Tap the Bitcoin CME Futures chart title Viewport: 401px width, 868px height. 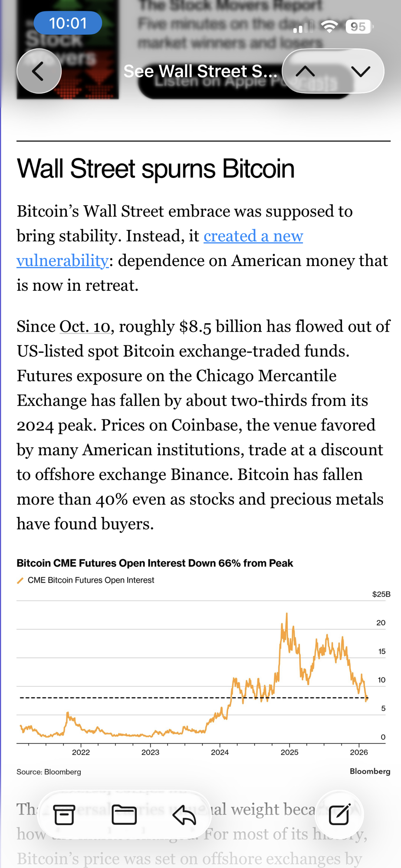[x=155, y=563]
